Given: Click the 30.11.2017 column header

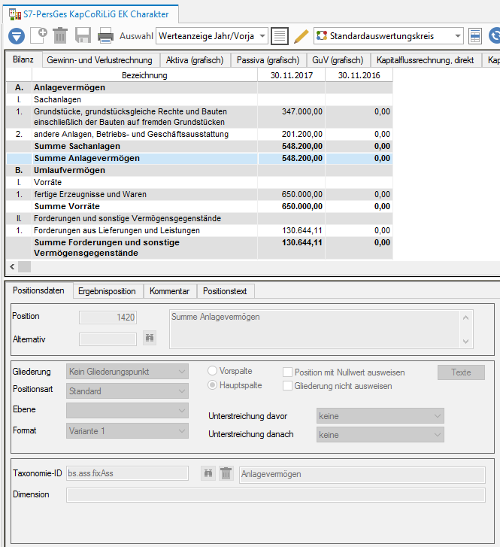Looking at the screenshot, I should point(291,75).
